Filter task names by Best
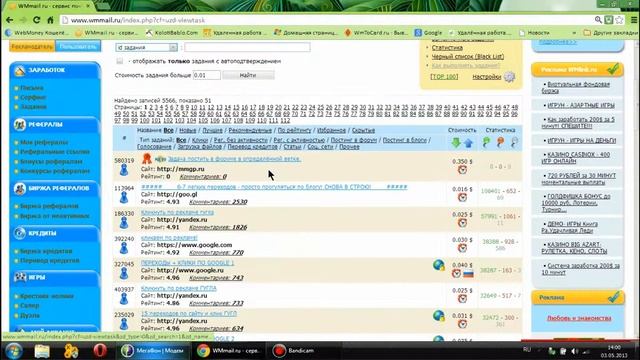Viewport: 640px width, 360px height. [213, 130]
